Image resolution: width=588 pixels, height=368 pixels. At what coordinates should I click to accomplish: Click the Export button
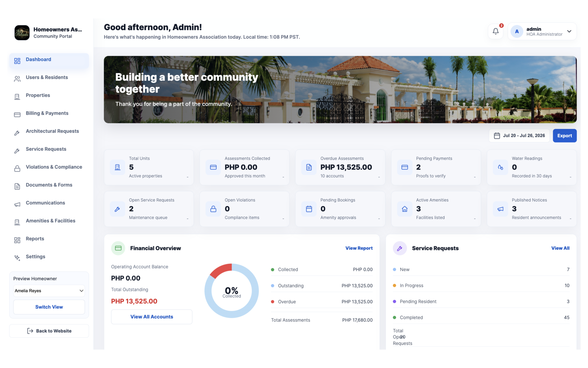point(565,136)
